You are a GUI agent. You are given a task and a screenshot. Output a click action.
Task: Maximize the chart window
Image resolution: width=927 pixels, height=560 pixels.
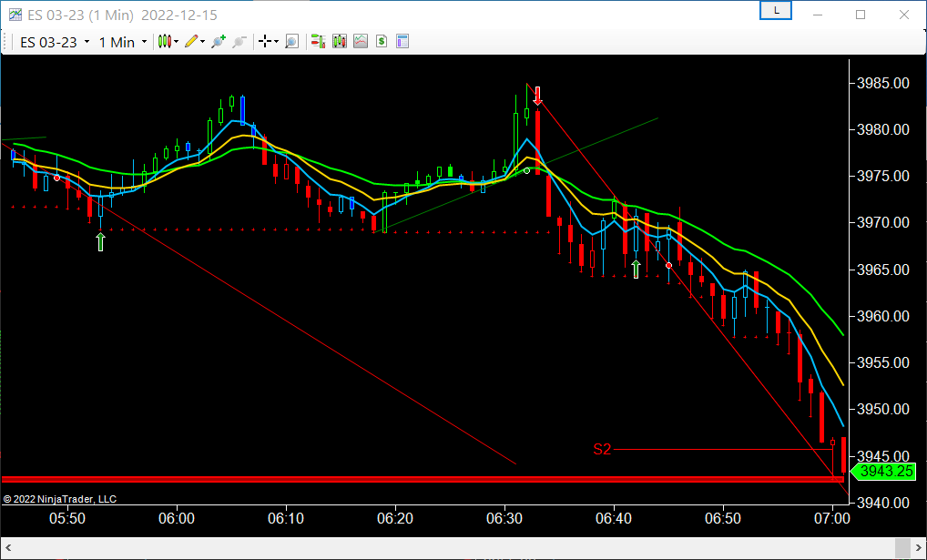861,15
